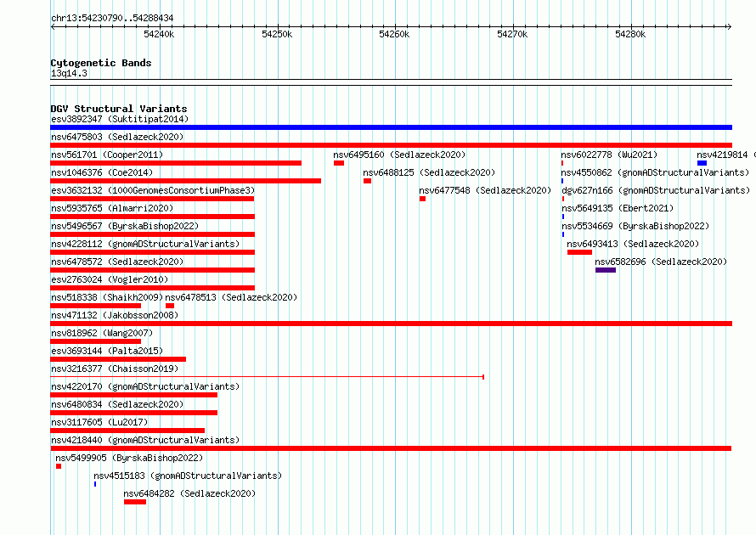Click the 54280k ruler mark
This screenshot has width=756, height=535.
(630, 34)
